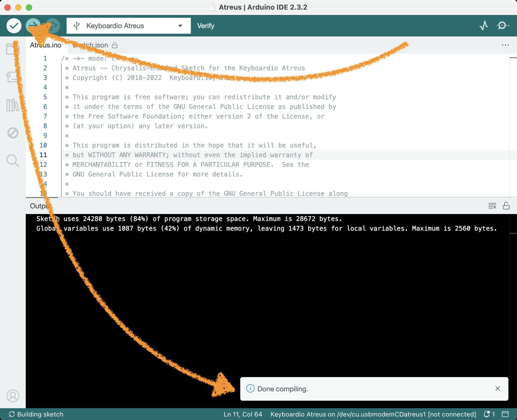Click the Output panel title
This screenshot has width=517, height=420.
pos(40,206)
